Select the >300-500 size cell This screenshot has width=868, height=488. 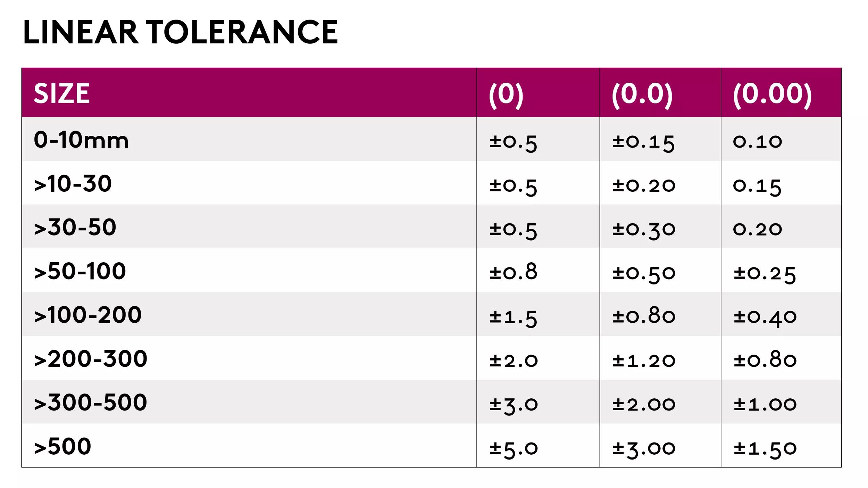91,403
